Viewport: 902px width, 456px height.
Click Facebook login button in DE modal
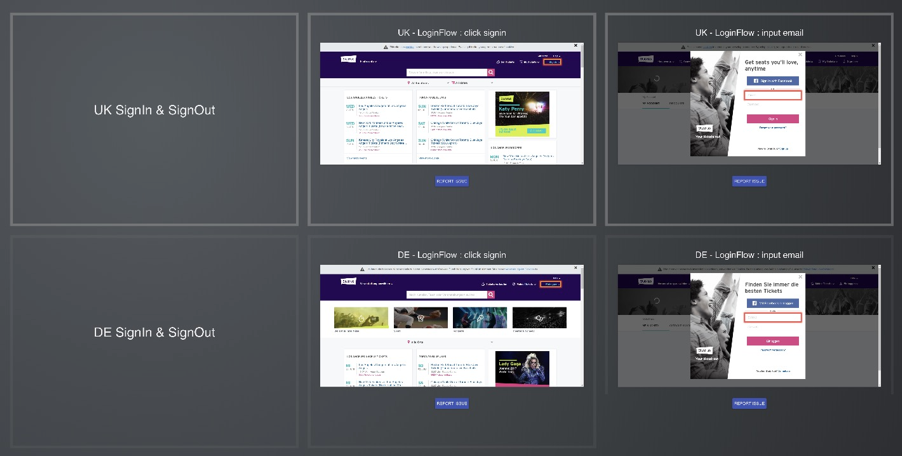click(773, 303)
